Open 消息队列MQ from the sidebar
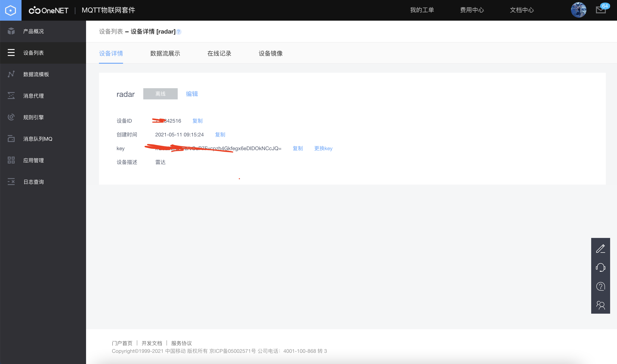Image resolution: width=617 pixels, height=364 pixels. tap(11, 139)
